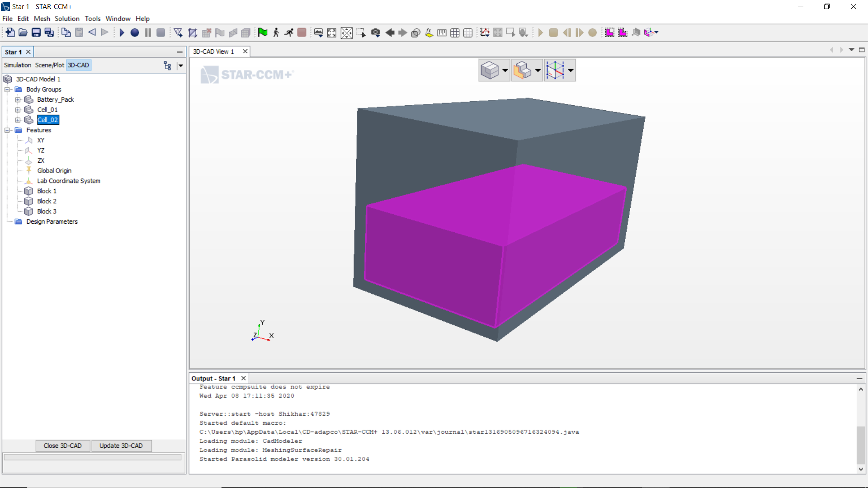Open the Edit menu
868x488 pixels.
point(23,19)
